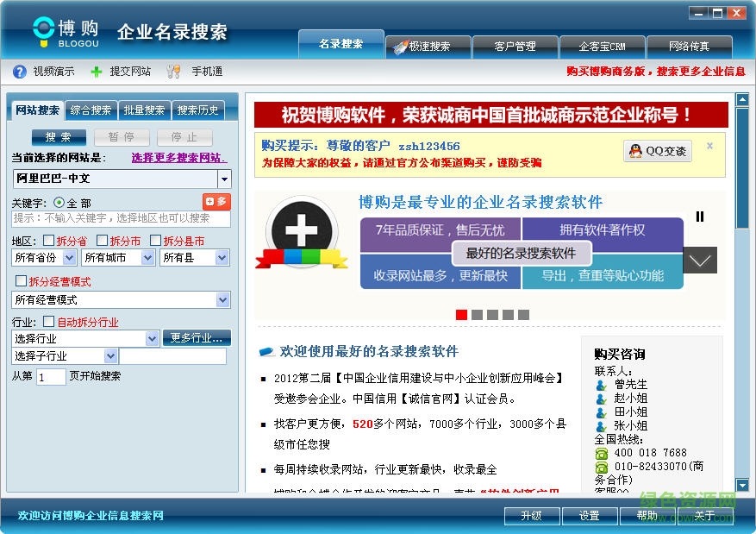Click the blue pen icon near 欢迎使用
Screen dimensions: 756x534
pos(266,352)
